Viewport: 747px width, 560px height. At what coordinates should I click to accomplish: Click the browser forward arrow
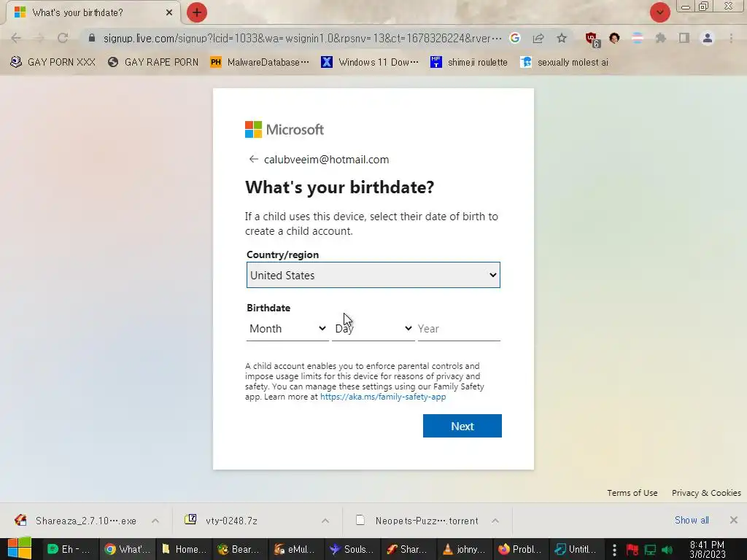pyautogui.click(x=39, y=38)
